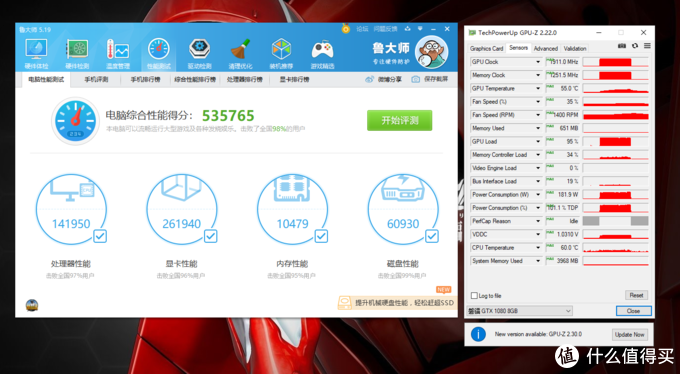Click Update Now button

click(630, 335)
